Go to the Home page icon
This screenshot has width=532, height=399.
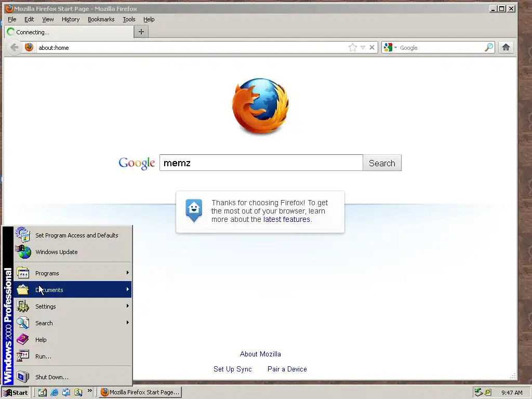(506, 47)
